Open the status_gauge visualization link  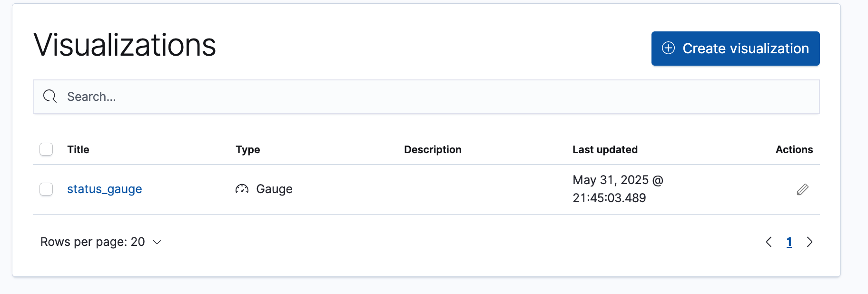tap(105, 189)
